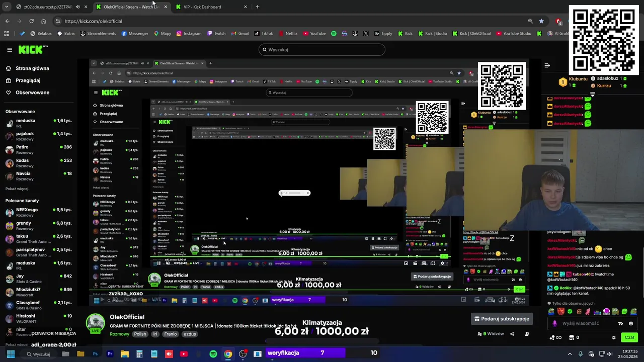Open followed channel pajalock
The height and width of the screenshot is (362, 644).
click(38, 136)
